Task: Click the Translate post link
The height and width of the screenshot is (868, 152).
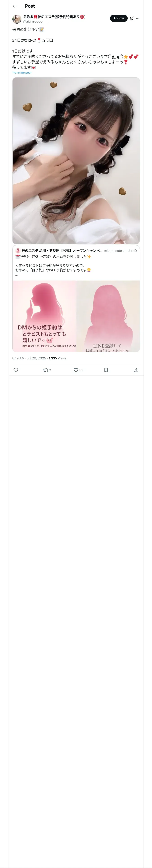Action: [x=22, y=73]
